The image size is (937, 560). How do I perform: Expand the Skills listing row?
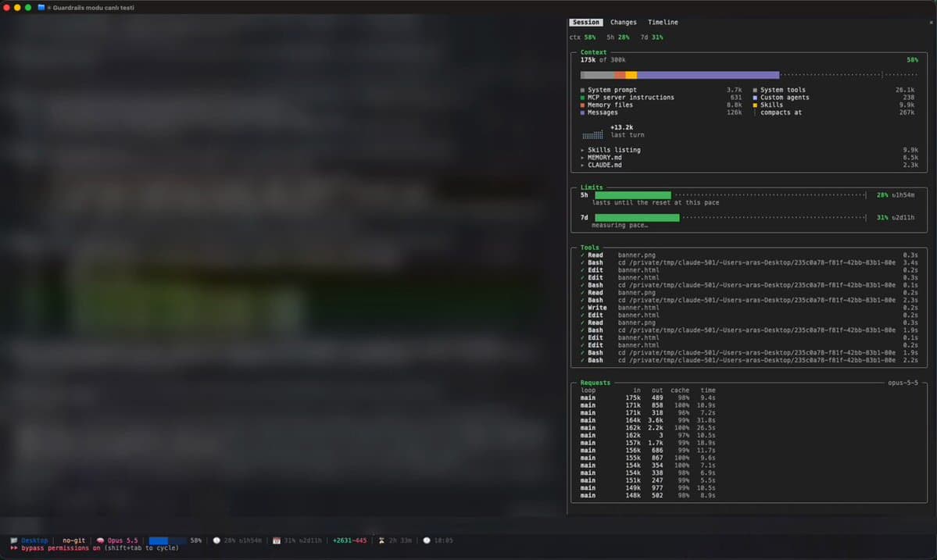(x=749, y=150)
